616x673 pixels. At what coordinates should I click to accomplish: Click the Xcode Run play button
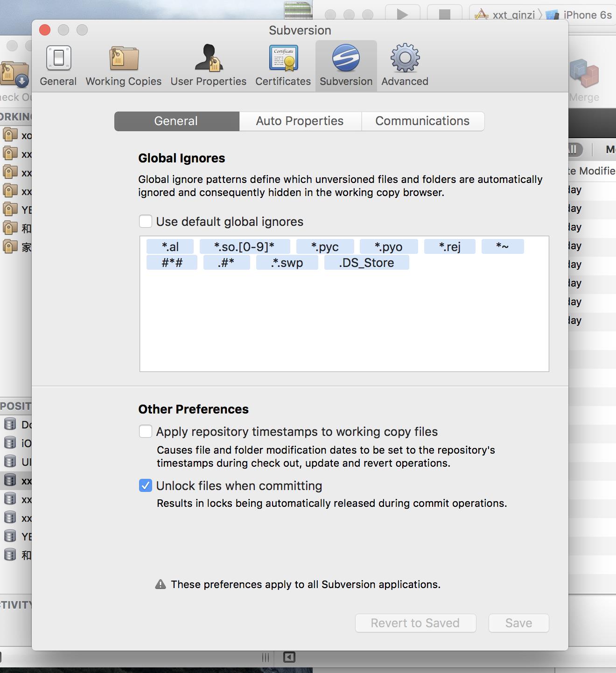coord(402,14)
